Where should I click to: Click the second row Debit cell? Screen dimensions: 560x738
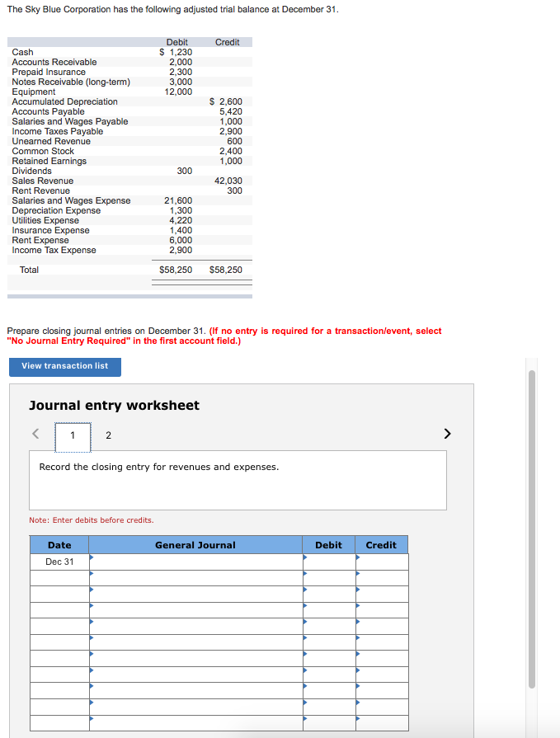coord(329,578)
